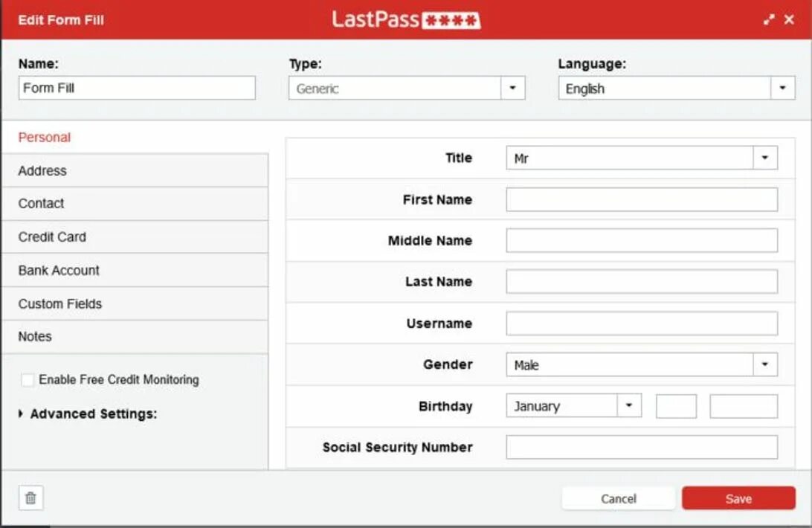Screen dimensions: 812x528
Task: Close the Edit Form Fill dialog
Action: click(x=789, y=19)
